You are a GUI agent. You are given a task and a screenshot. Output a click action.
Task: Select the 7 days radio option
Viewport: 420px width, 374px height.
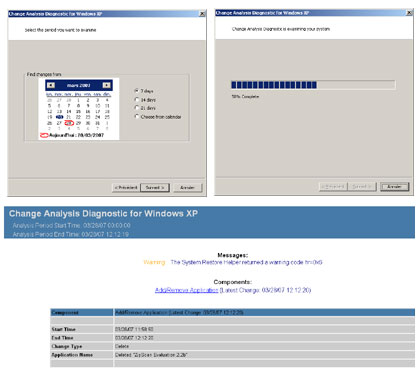pyautogui.click(x=137, y=91)
